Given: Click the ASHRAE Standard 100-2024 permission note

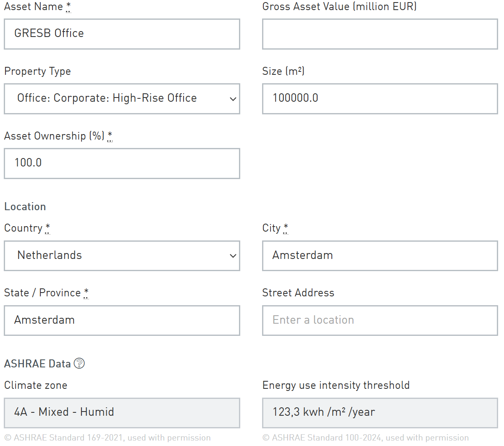Looking at the screenshot, I should pyautogui.click(x=365, y=438).
